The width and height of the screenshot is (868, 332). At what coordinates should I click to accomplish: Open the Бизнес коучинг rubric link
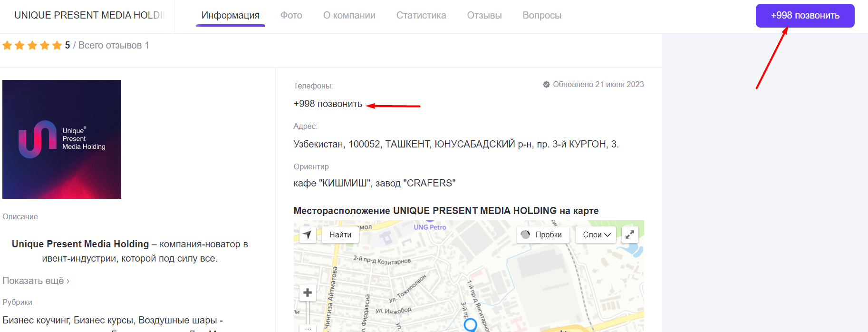coord(36,320)
